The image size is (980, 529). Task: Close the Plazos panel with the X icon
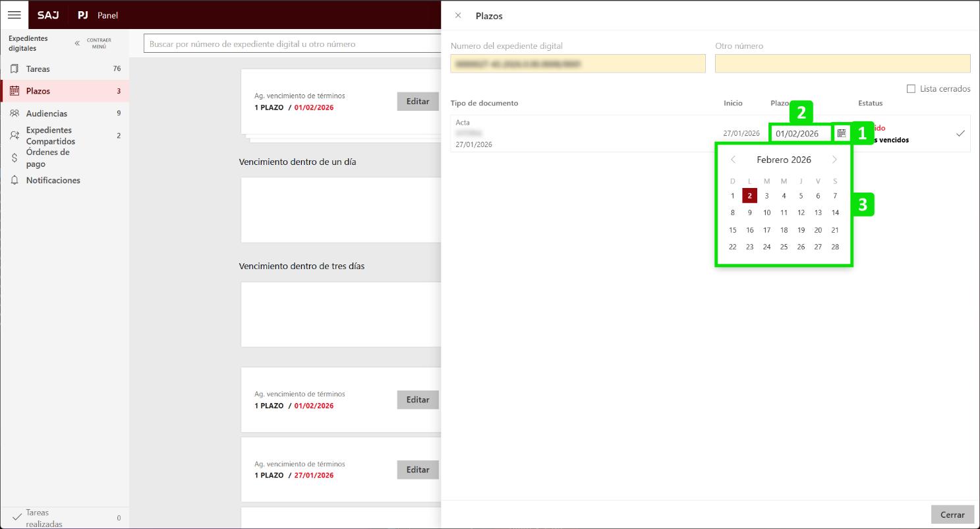458,15
